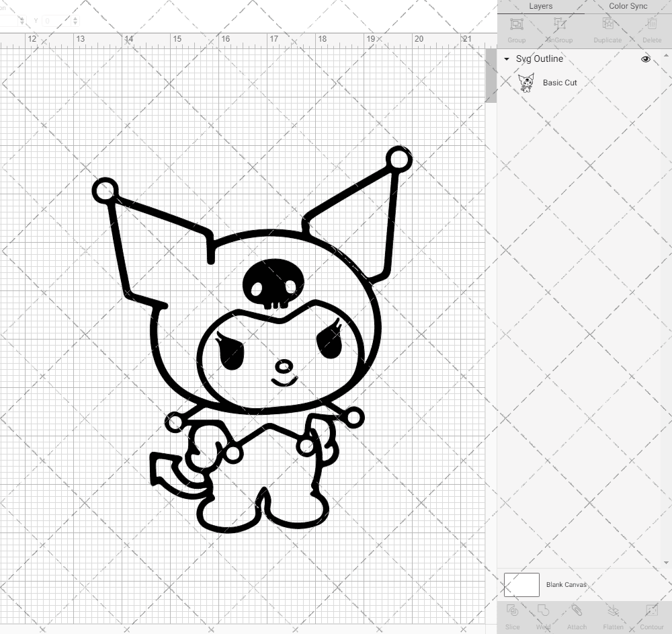This screenshot has width=672, height=634.
Task: Click the Y position stepper arrows
Action: 75,20
